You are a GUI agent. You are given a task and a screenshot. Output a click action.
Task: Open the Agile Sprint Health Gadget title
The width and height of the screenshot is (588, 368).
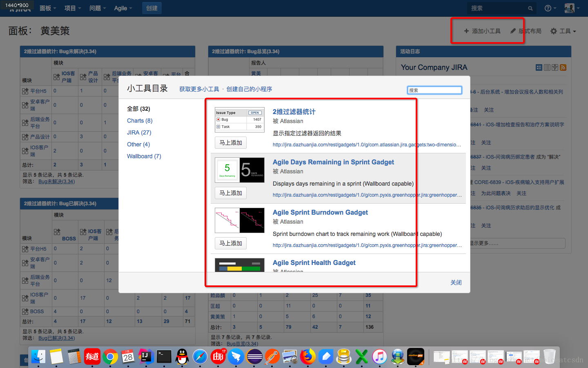pos(314,263)
